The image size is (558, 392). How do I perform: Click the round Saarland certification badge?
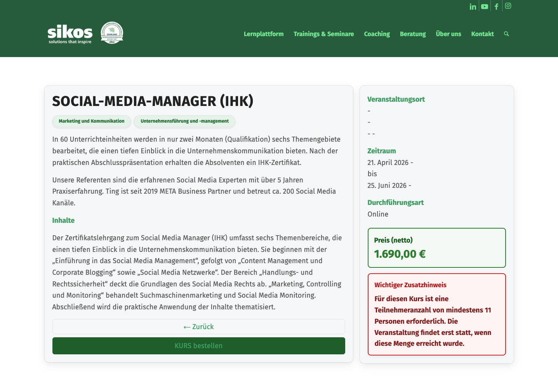112,33
